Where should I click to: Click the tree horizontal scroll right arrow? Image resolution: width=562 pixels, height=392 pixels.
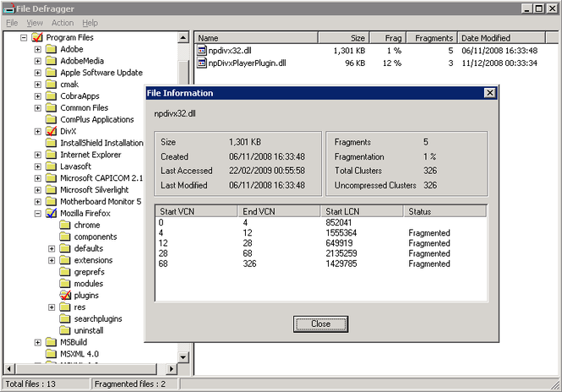coord(172,368)
